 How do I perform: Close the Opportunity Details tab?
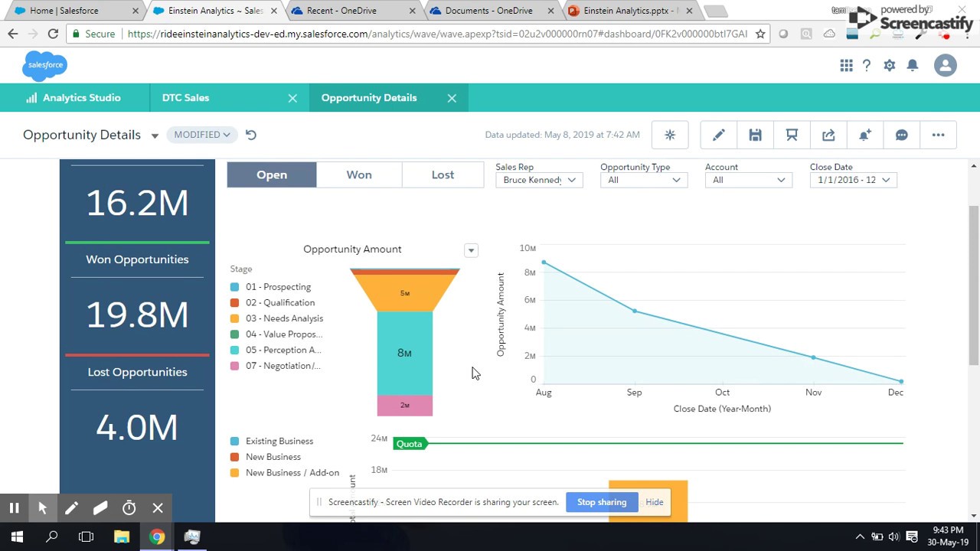tap(452, 98)
